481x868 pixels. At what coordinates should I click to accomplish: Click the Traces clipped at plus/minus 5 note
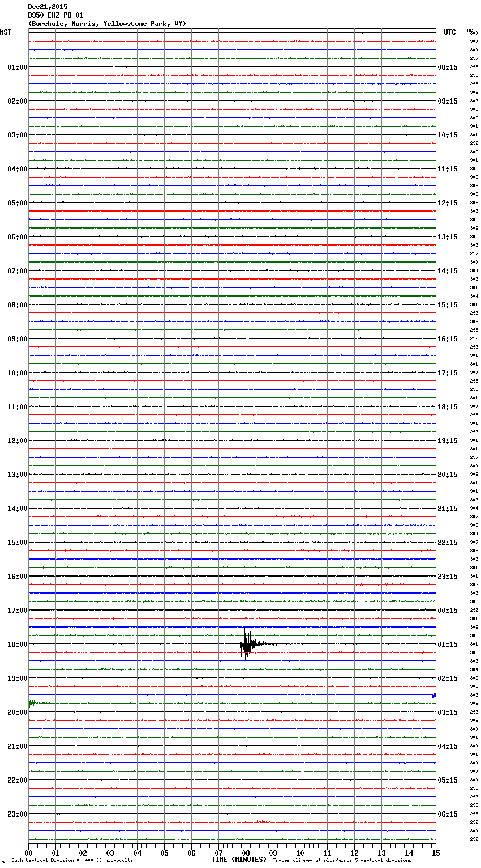(x=342, y=861)
